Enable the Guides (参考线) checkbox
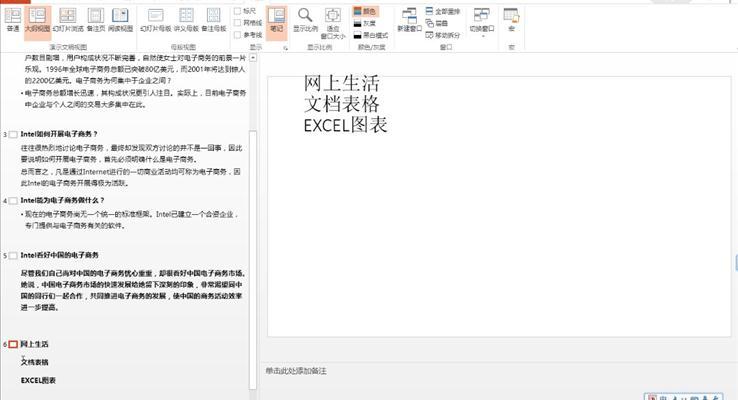This screenshot has height=400, width=738. click(x=238, y=32)
